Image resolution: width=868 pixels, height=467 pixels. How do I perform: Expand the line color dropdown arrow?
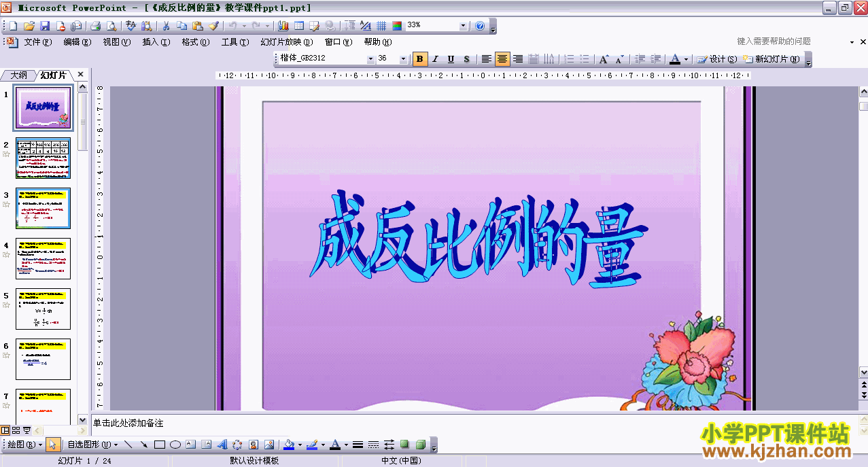pos(322,445)
